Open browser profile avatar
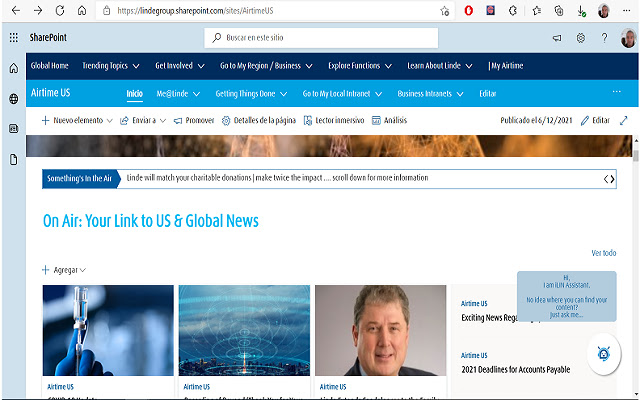640x400 pixels. 604,11
